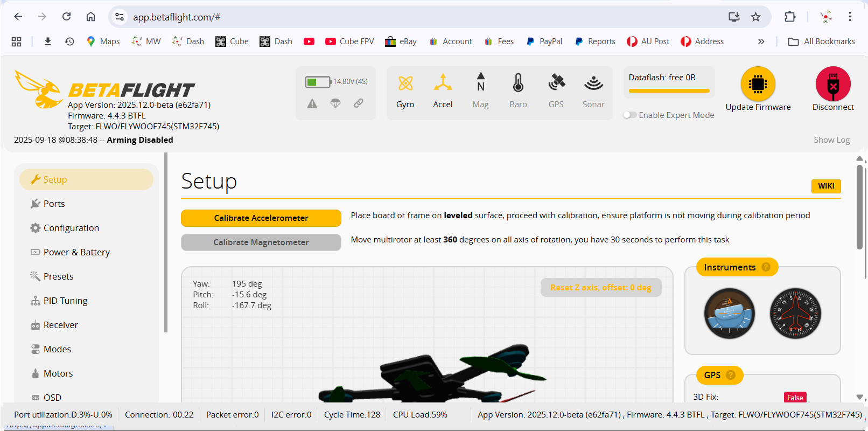Enable Expert Mode toggle
The image size is (868, 431).
[629, 115]
